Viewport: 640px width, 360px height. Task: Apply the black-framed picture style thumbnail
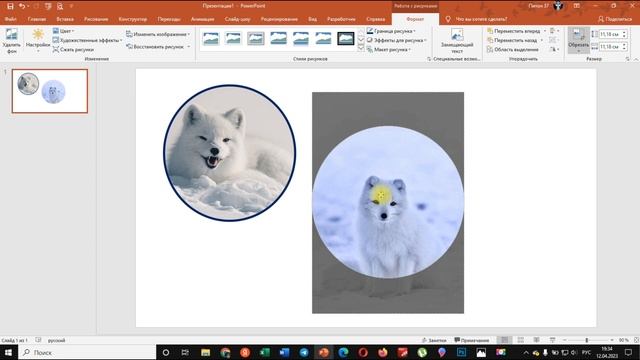click(x=346, y=38)
